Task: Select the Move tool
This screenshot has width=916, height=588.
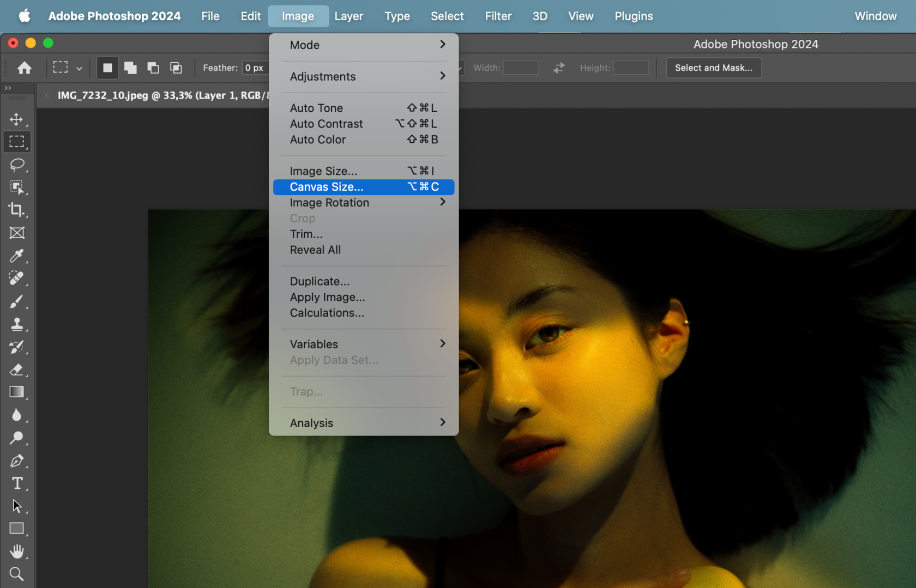Action: [x=17, y=119]
